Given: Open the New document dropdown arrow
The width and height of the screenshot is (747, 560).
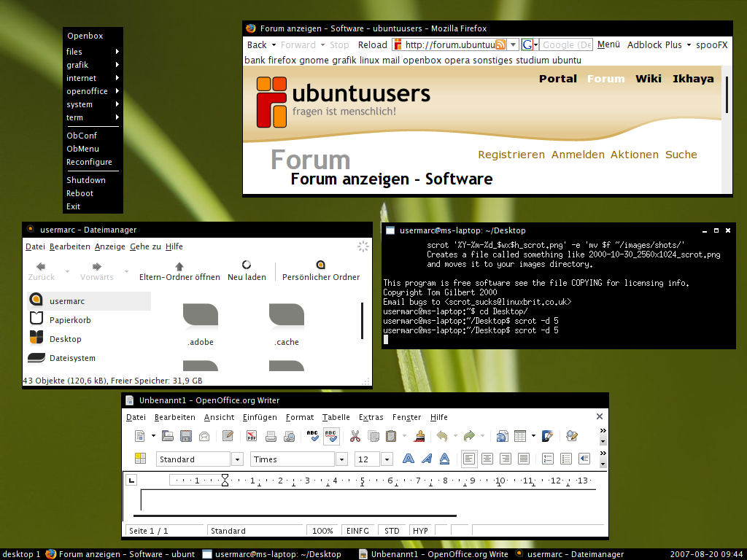Looking at the screenshot, I should (153, 436).
